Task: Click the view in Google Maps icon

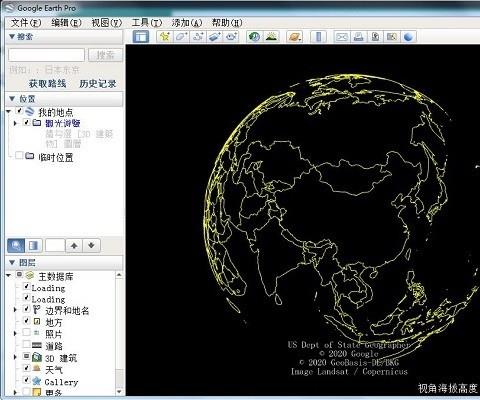Action: 392,36
